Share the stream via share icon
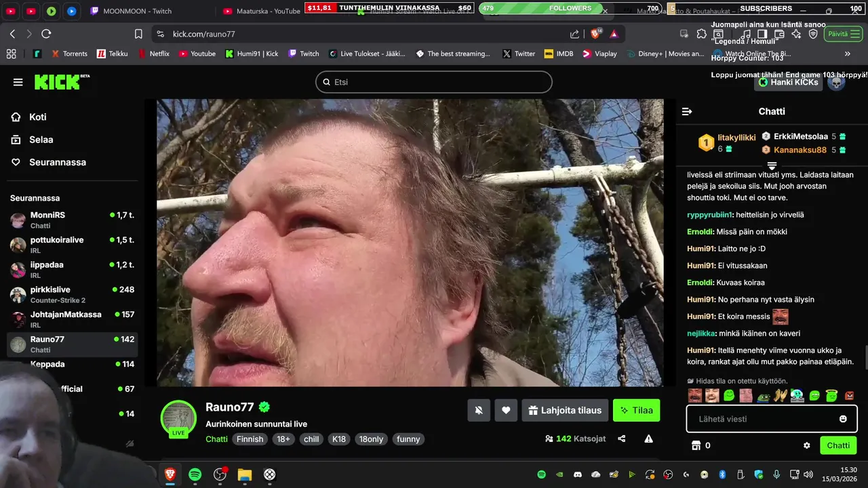This screenshot has height=488, width=868. coord(622,439)
